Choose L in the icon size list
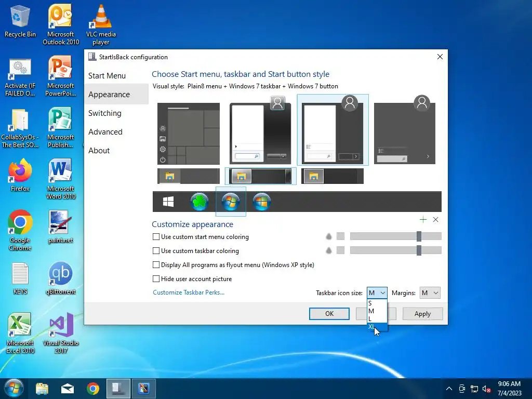This screenshot has width=532, height=399. pyautogui.click(x=377, y=318)
